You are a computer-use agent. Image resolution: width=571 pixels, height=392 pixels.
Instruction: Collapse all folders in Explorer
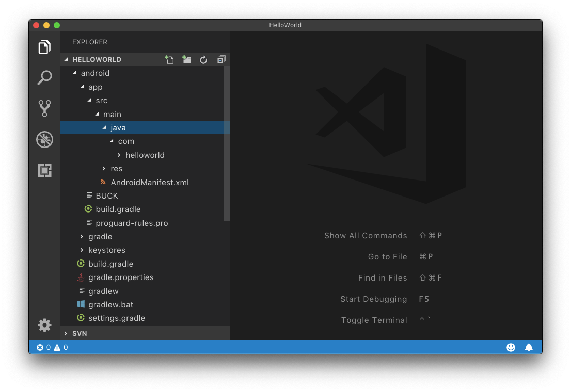[x=220, y=59]
